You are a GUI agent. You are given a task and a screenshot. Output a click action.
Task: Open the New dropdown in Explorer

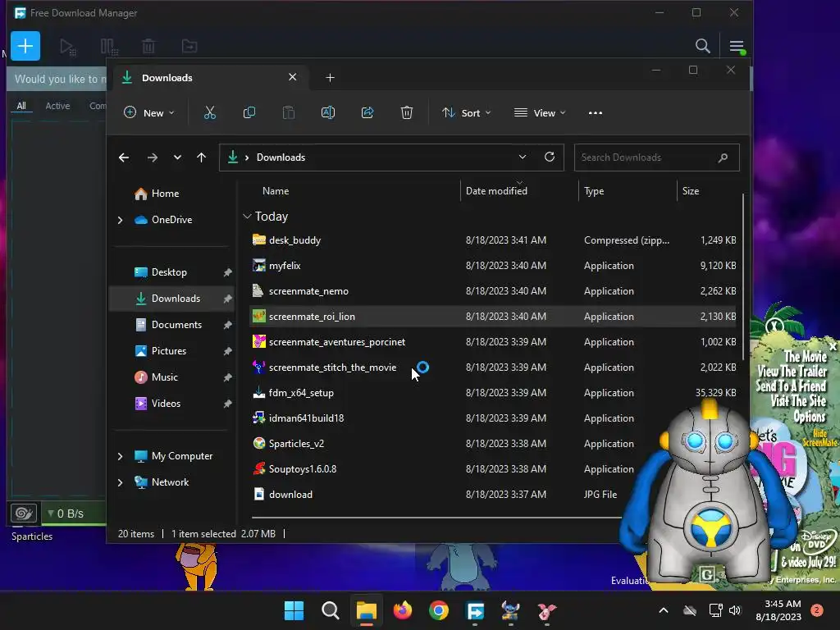(x=149, y=113)
